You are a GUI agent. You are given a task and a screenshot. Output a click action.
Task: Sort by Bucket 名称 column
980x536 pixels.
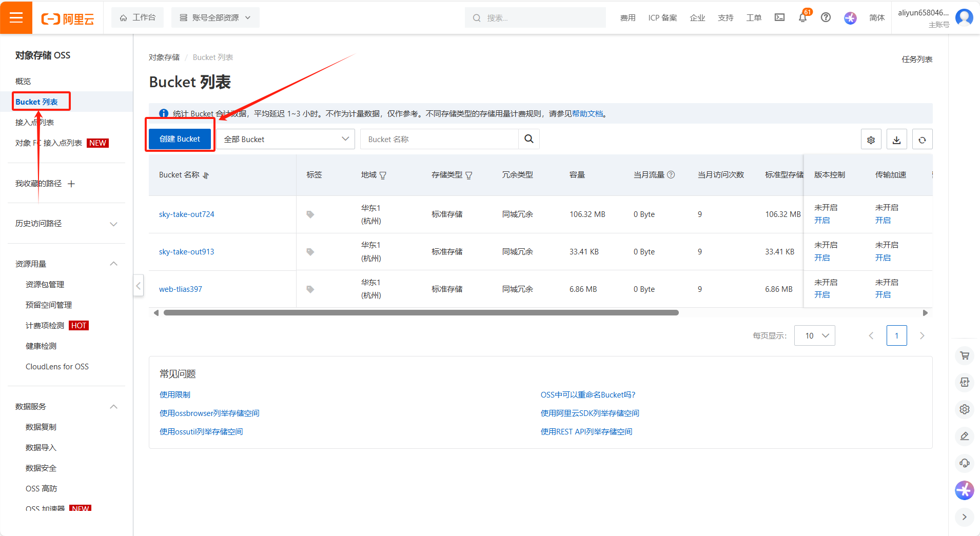tap(206, 175)
